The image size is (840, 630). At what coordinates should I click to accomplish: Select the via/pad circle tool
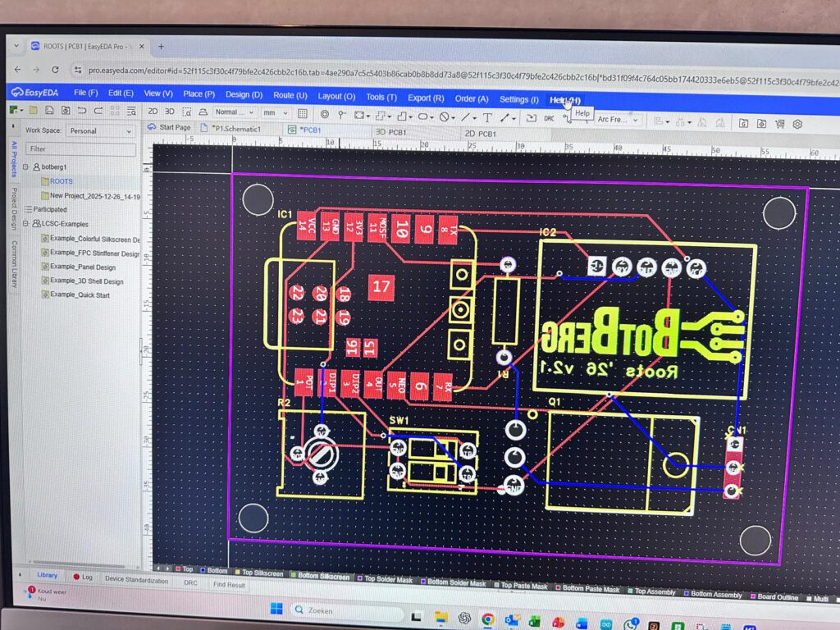tap(325, 114)
